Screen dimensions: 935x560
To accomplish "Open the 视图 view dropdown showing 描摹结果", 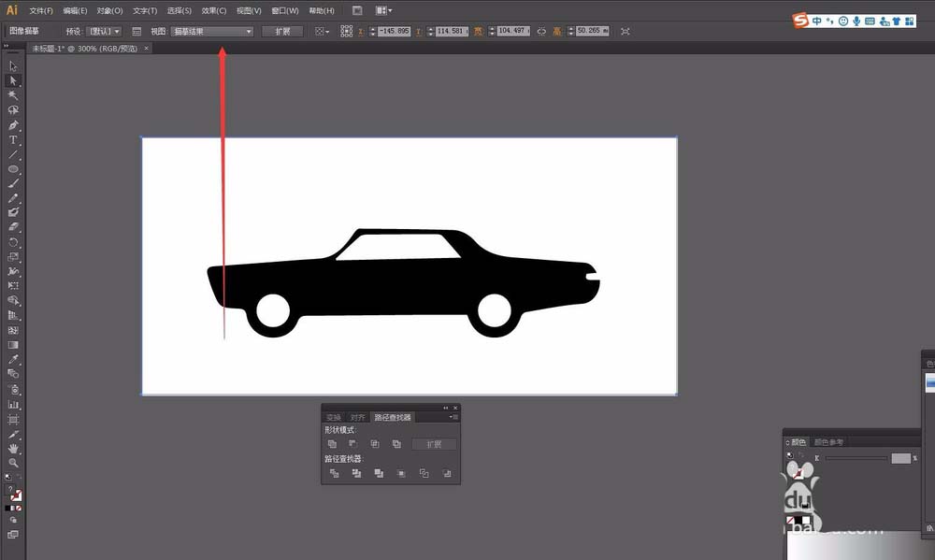I will pyautogui.click(x=212, y=31).
